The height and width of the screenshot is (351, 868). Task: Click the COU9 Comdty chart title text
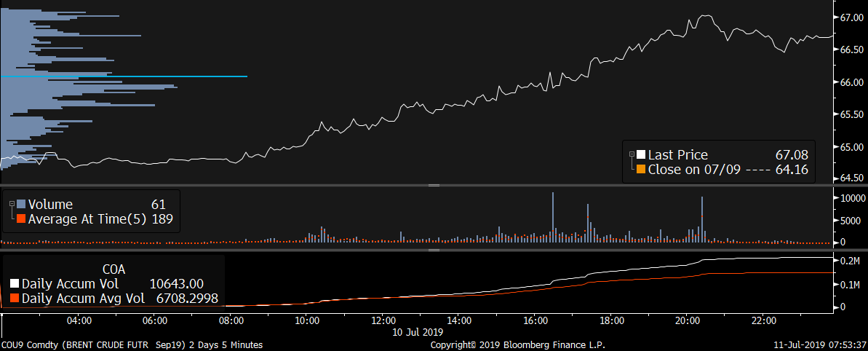[x=132, y=345]
